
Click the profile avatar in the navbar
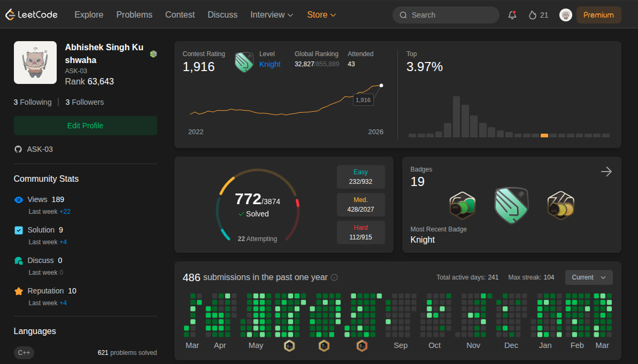pyautogui.click(x=565, y=15)
